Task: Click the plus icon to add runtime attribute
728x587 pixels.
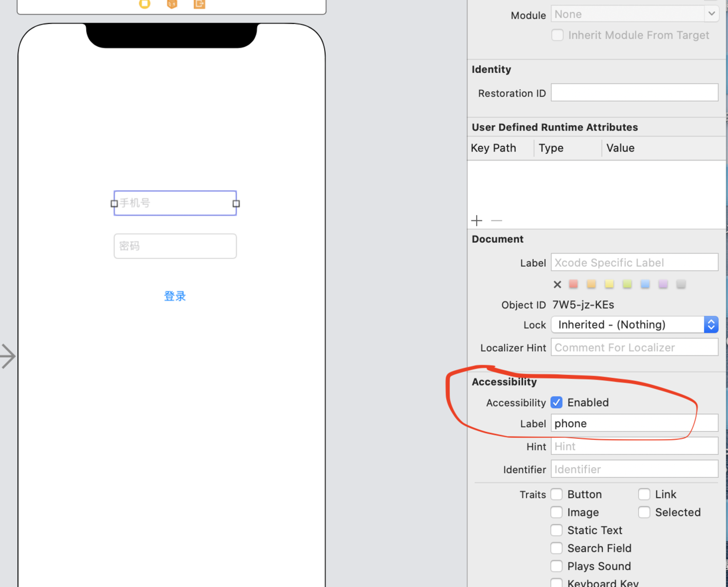Action: [477, 220]
